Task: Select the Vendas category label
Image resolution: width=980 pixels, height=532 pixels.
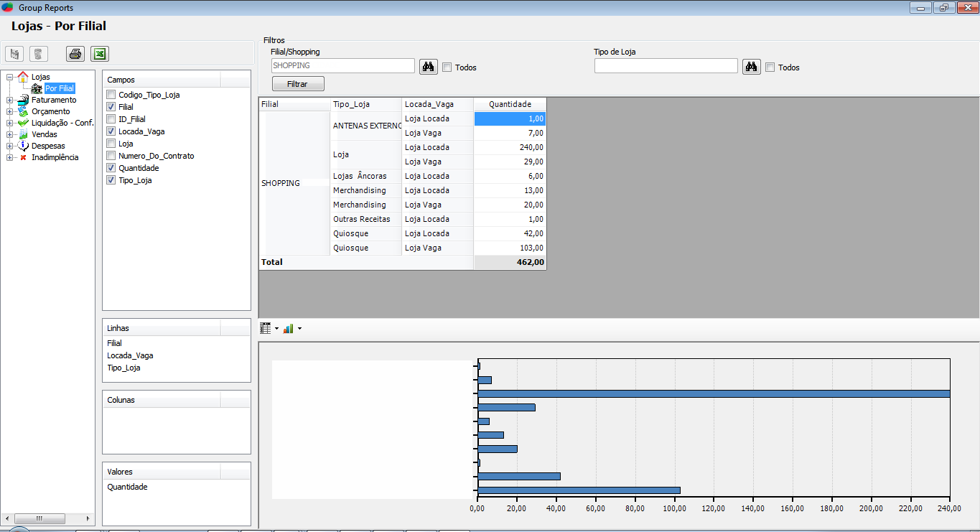Action: [45, 134]
